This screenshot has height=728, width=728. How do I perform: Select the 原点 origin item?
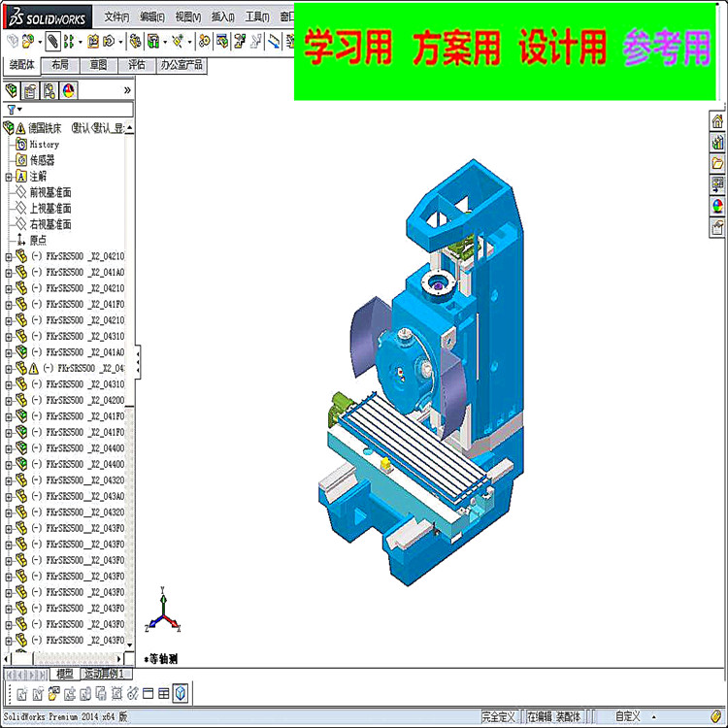38,241
